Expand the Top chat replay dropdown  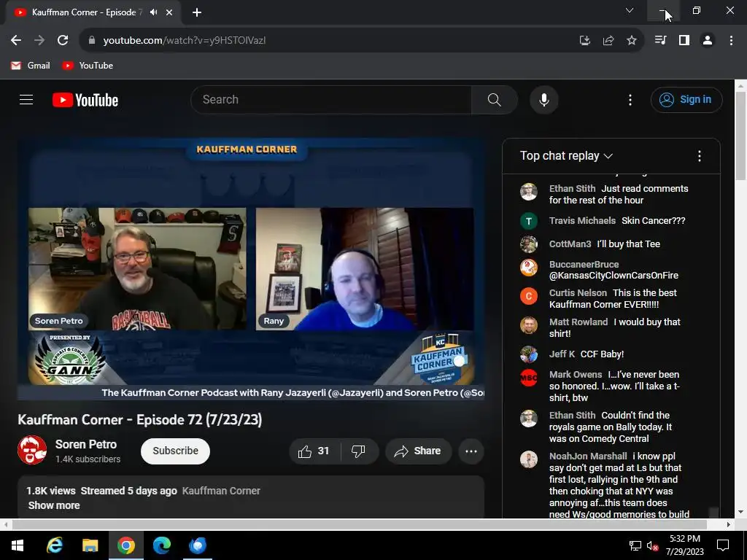tap(566, 156)
